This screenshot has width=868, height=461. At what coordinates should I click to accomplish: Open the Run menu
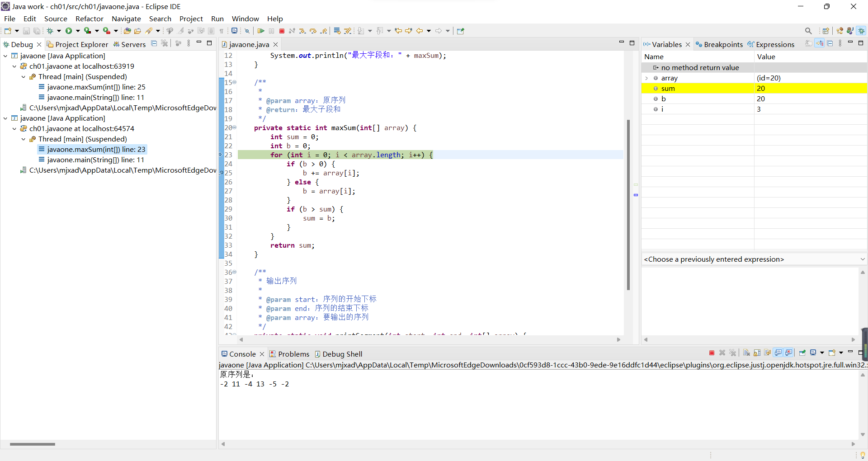[x=217, y=19]
